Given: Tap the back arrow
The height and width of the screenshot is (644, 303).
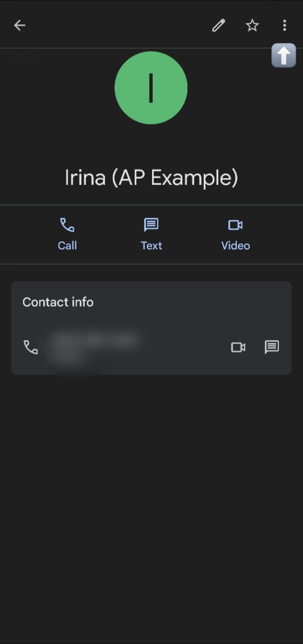Looking at the screenshot, I should coord(19,25).
